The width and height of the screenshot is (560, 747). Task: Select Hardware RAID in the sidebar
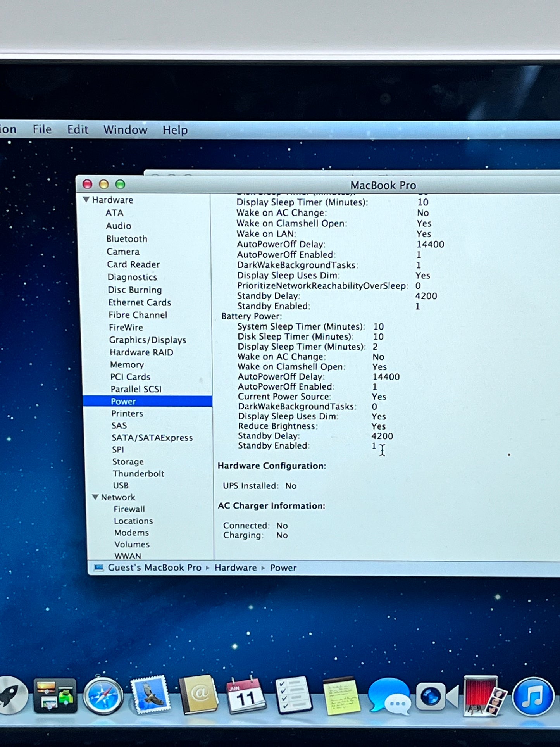pos(141,352)
